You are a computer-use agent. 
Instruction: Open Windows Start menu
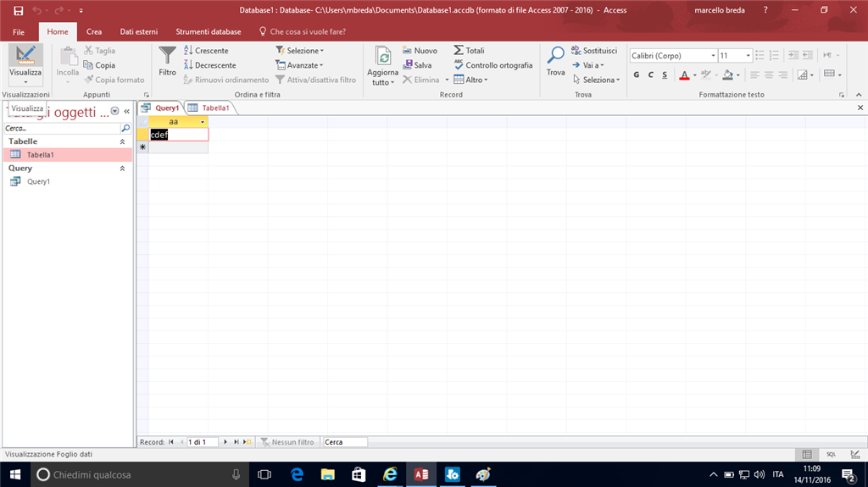coord(15,474)
